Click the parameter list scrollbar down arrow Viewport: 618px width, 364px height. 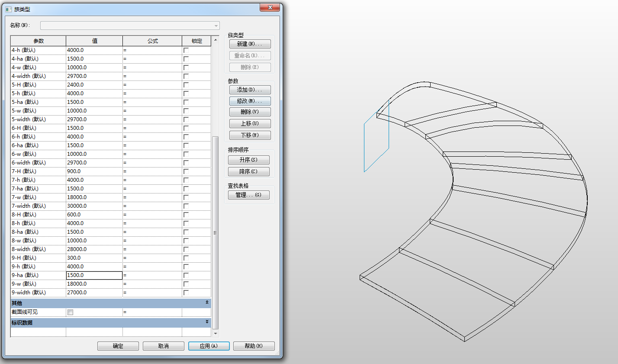pyautogui.click(x=216, y=334)
